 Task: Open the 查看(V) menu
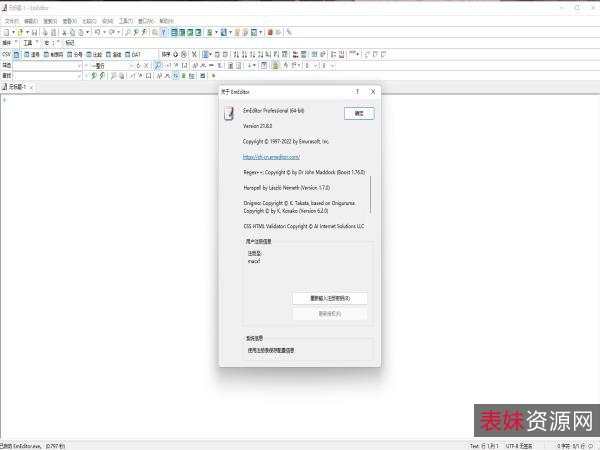click(70, 21)
